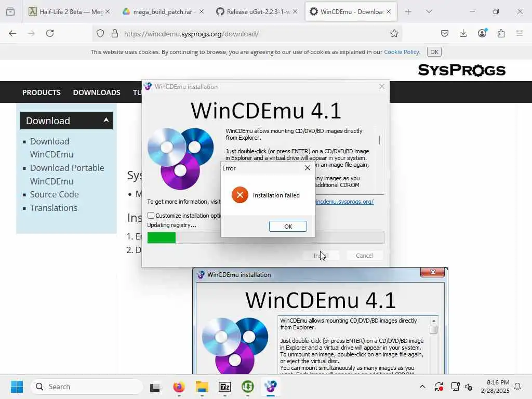
Task: Click the tracking protection shield icon
Action: tap(100, 33)
